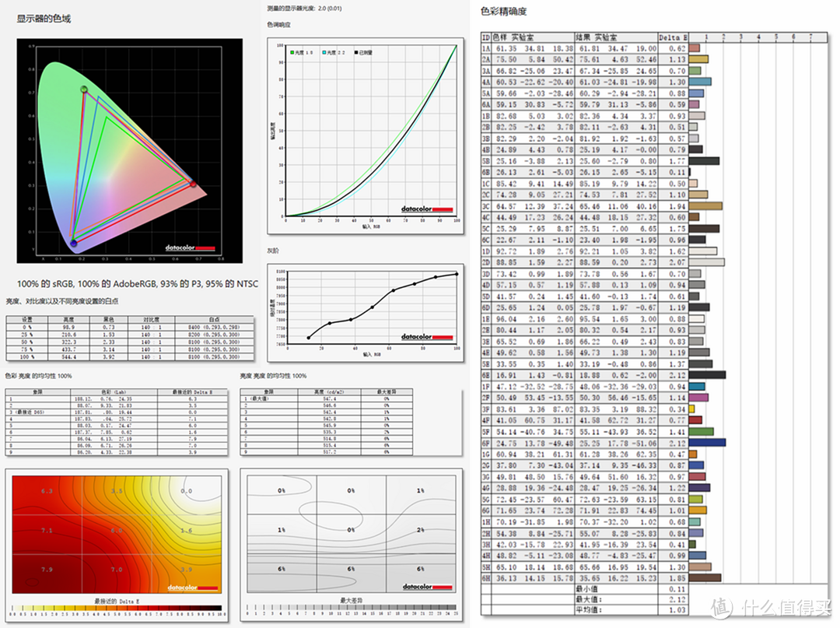This screenshot has width=840, height=628.
Task: Select the 4F red color bar
Action: [695, 420]
